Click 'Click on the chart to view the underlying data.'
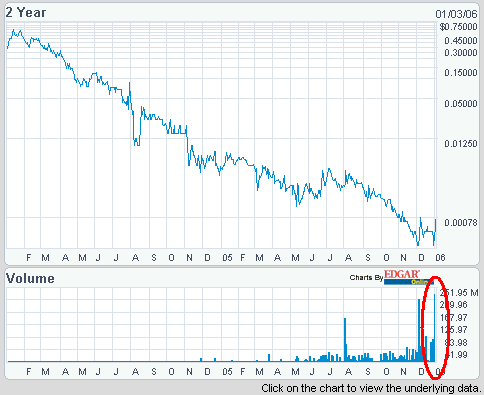The image size is (484, 395). click(x=372, y=388)
